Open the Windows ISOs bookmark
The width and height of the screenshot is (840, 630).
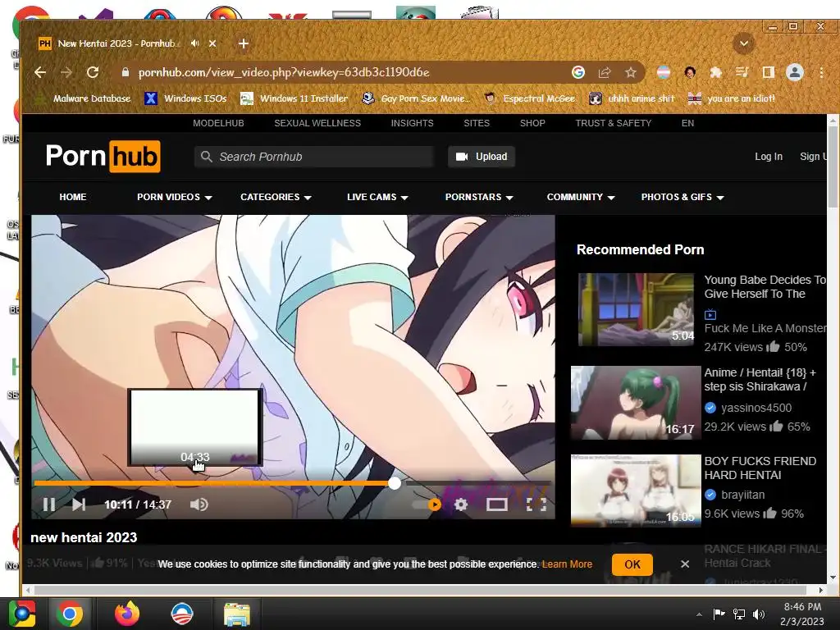[186, 98]
